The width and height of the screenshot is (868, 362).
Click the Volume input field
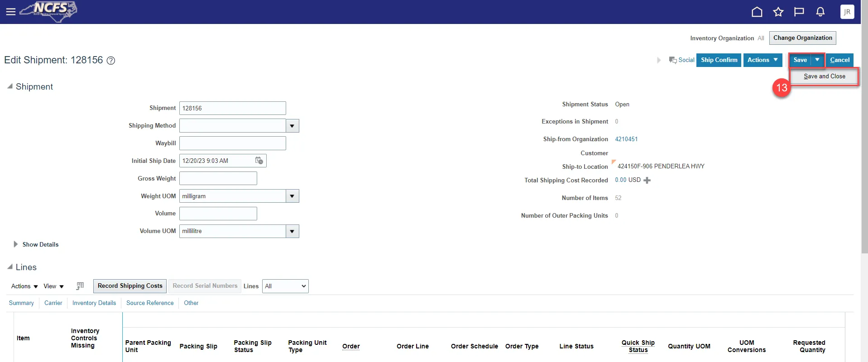point(218,214)
